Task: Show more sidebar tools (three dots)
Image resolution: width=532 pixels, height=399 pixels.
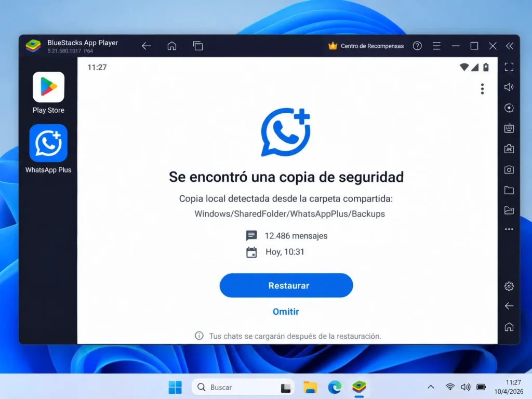Action: [x=509, y=229]
